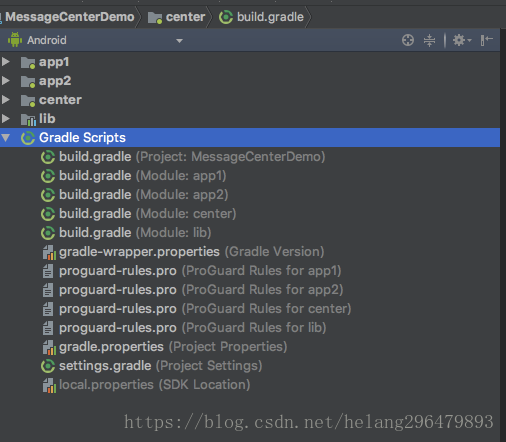Viewport: 506px width, 442px height.
Task: Click the Gradle Scripts gradle icon
Action: pyautogui.click(x=28, y=138)
